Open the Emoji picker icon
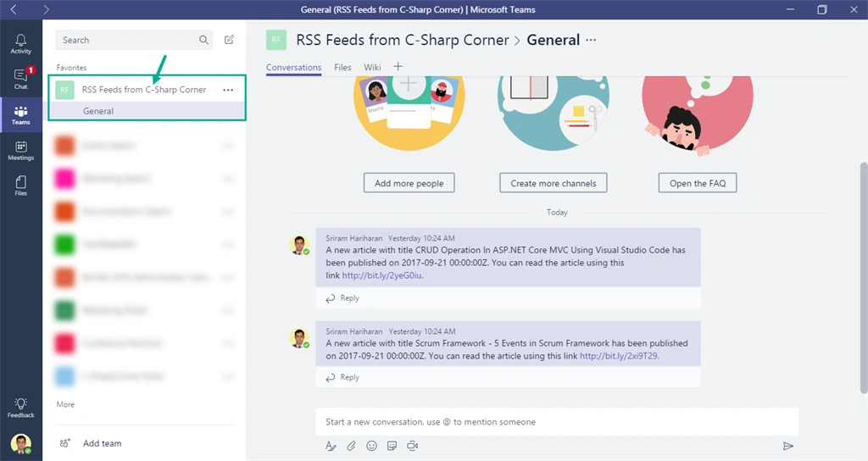 point(371,446)
